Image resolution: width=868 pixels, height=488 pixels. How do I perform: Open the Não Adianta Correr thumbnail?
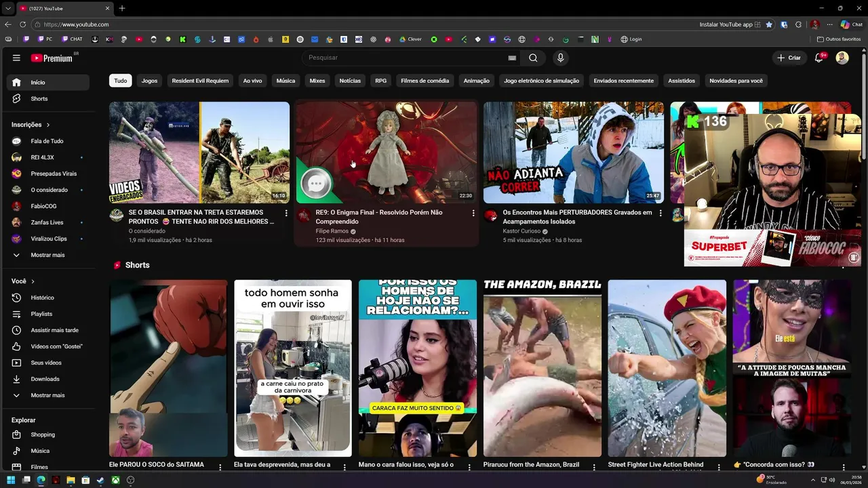click(574, 152)
